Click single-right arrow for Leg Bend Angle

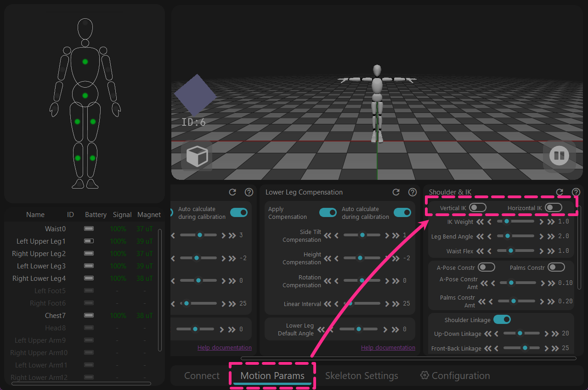(x=541, y=236)
